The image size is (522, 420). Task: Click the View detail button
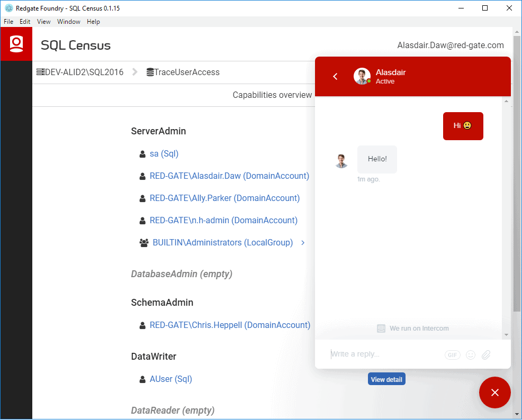(386, 379)
